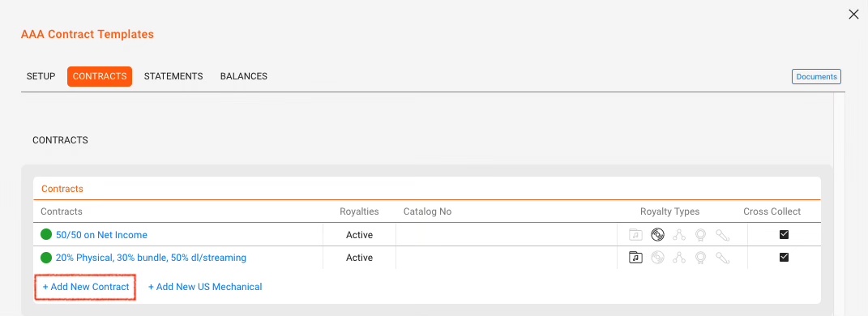Viewport: 868px width, 316px height.
Task: Click the award ribbon icon in the 20% Physical row
Action: point(701,258)
